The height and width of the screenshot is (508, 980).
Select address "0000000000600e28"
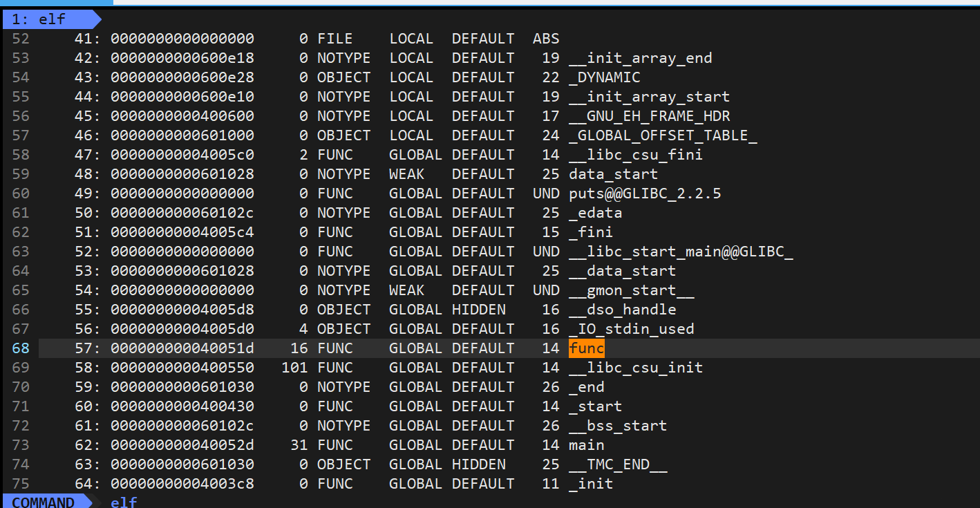point(182,77)
